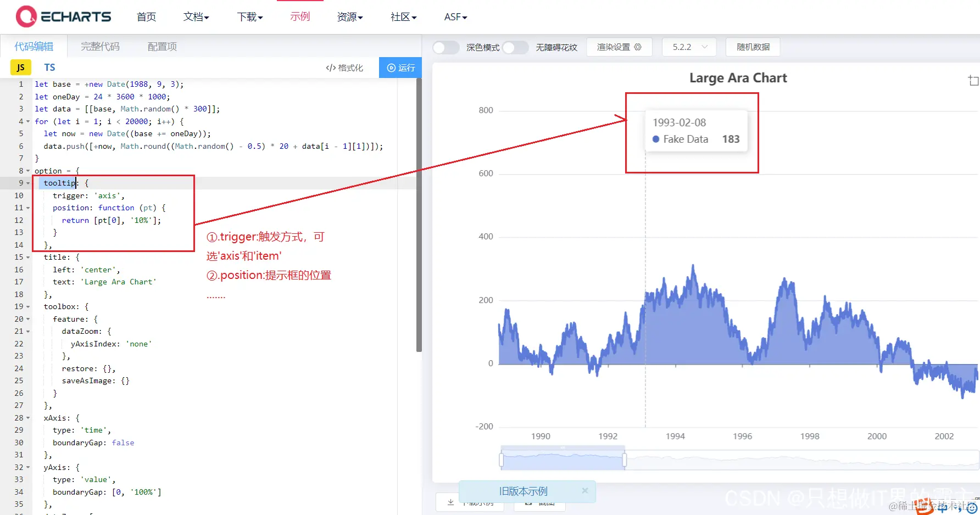Click the yellow JS language badge

tap(20, 67)
